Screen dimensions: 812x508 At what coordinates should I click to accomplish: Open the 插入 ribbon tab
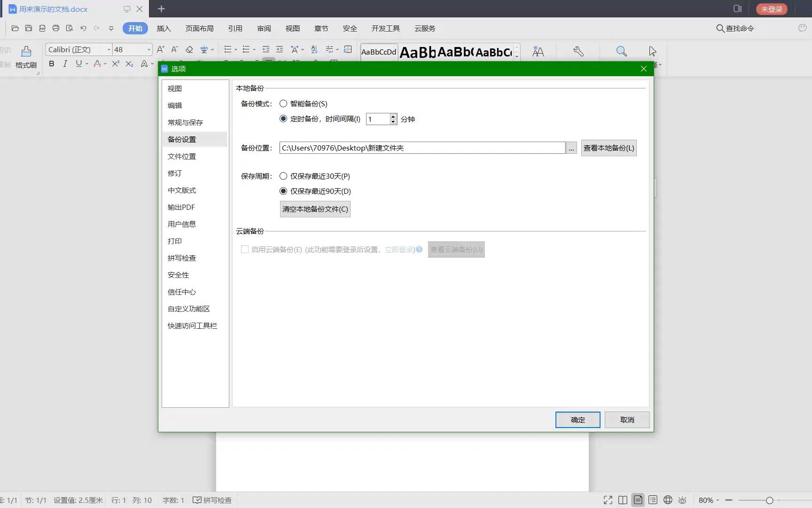164,28
